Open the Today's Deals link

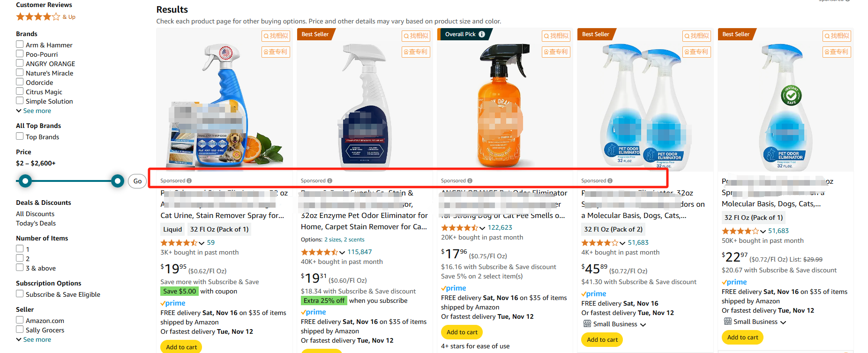[x=36, y=223]
